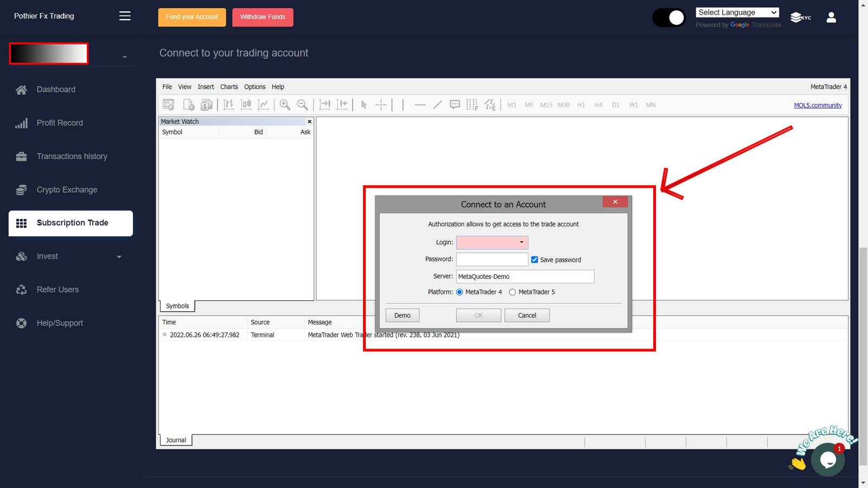Toggle the dark mode switch

point(669,18)
